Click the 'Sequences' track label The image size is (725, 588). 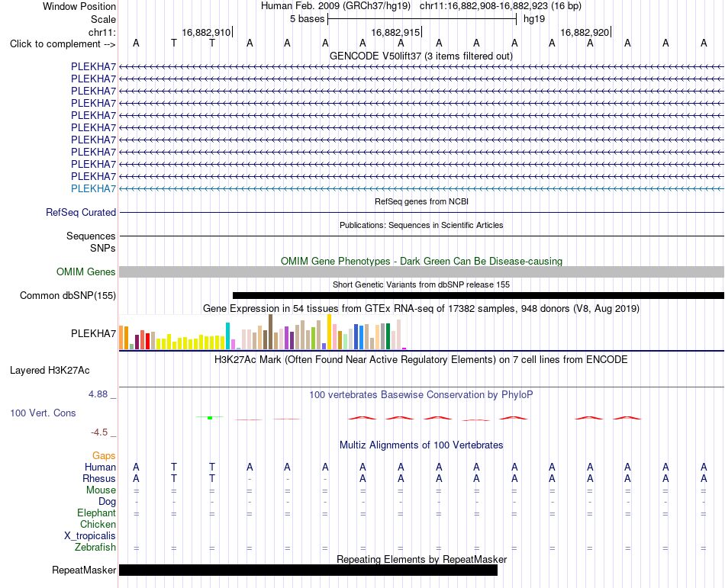point(91,236)
